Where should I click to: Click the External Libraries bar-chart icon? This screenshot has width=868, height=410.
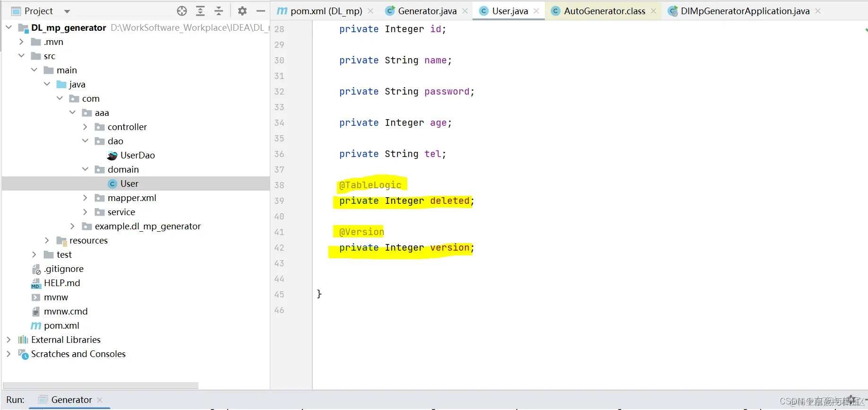point(23,340)
